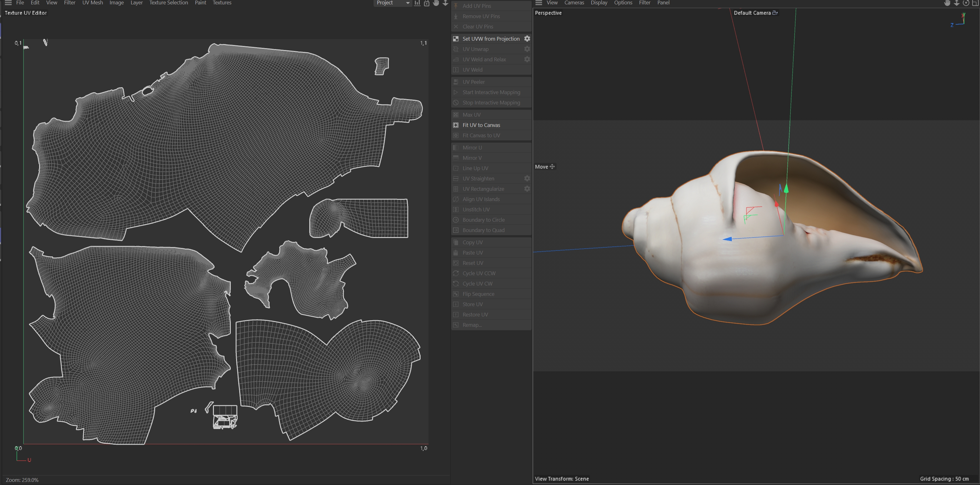Click the UV editor lock icon

tap(427, 3)
